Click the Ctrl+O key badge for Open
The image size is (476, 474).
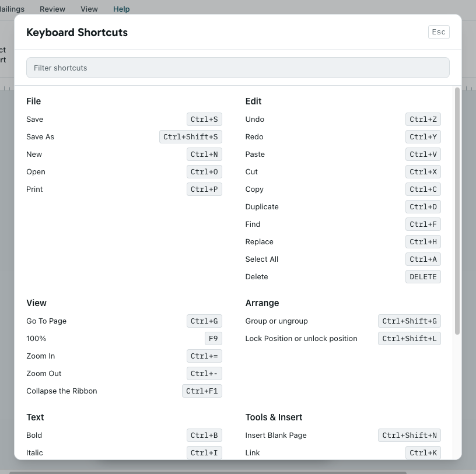click(204, 172)
